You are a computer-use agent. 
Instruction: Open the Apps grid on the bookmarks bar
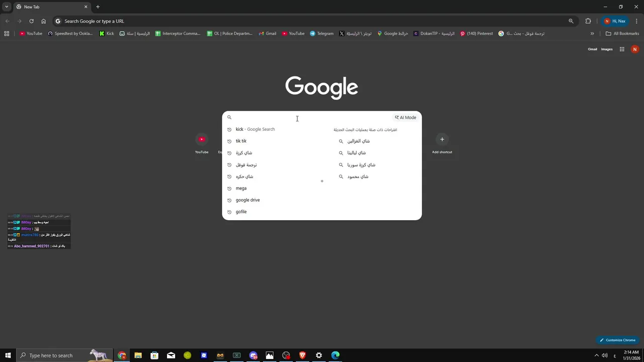[x=7, y=34]
